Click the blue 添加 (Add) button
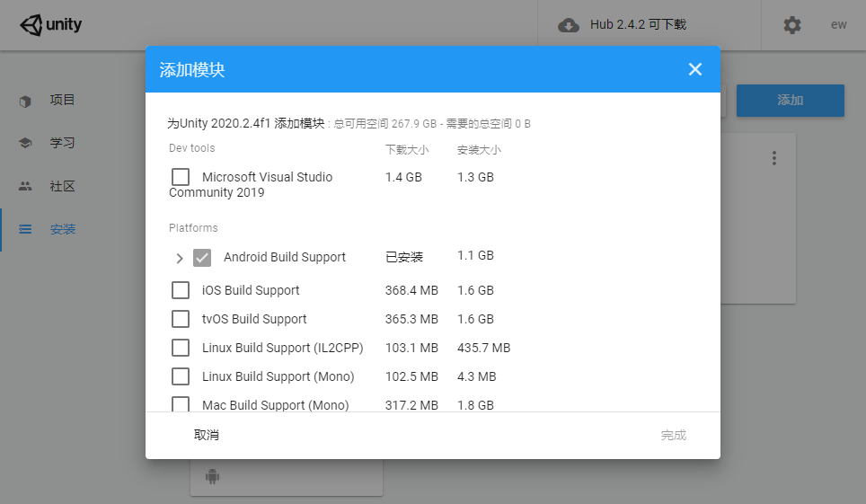 coord(791,100)
